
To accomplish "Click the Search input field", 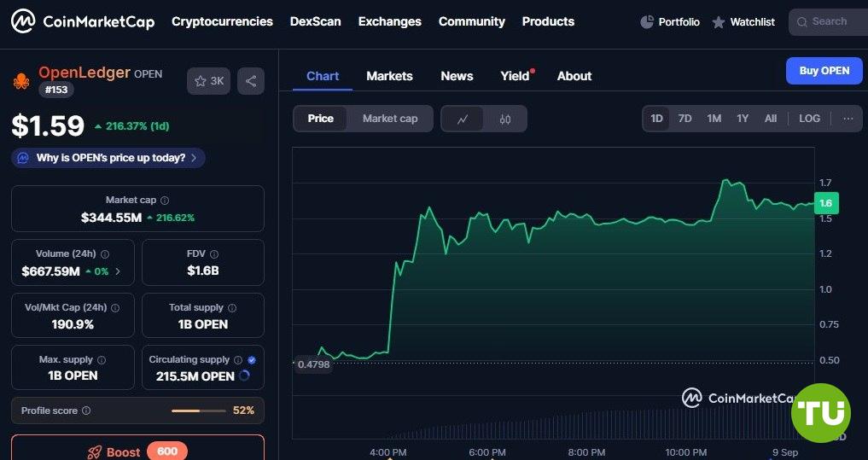I will click(829, 22).
